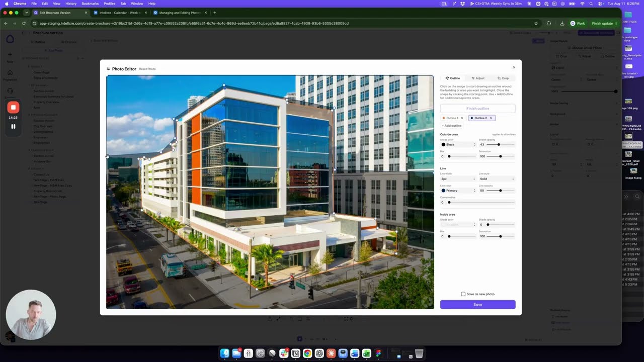Open a new browser tab
Viewport: 644px width, 362px height.
(x=214, y=12)
